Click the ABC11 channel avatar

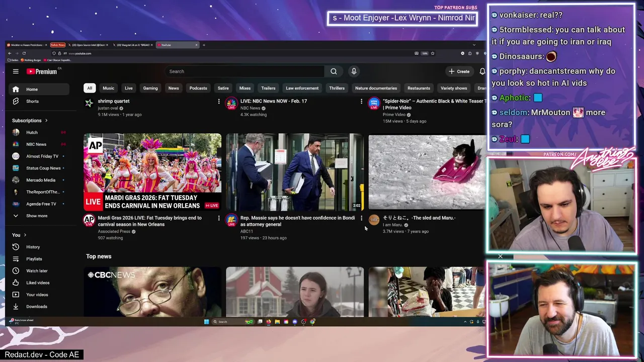[231, 220]
